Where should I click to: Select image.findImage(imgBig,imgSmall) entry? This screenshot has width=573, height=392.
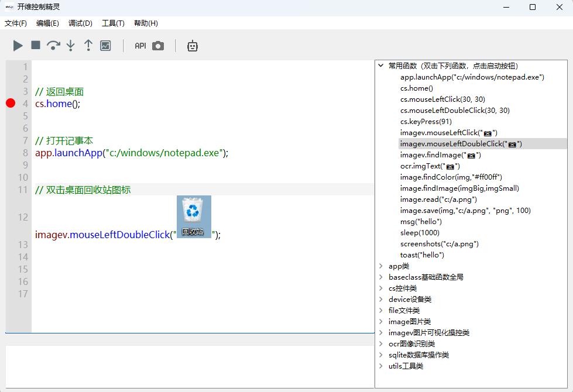click(x=459, y=188)
